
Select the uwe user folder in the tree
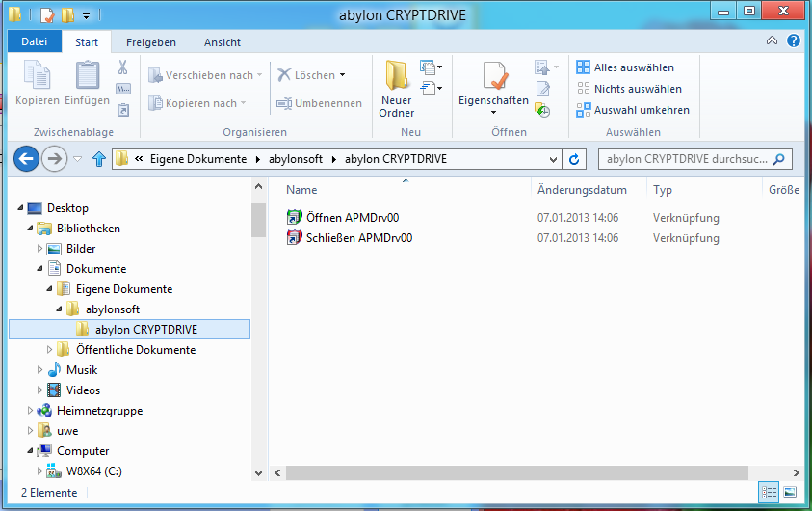click(67, 431)
